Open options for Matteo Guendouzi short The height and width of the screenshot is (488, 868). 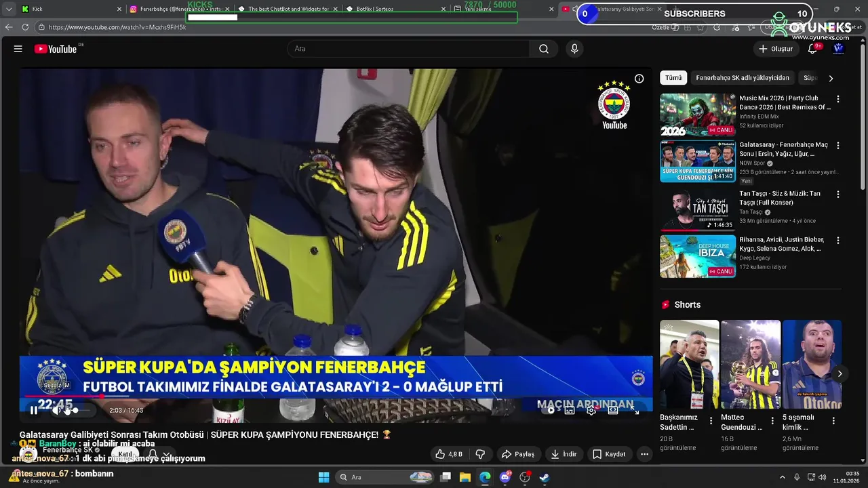point(772,421)
